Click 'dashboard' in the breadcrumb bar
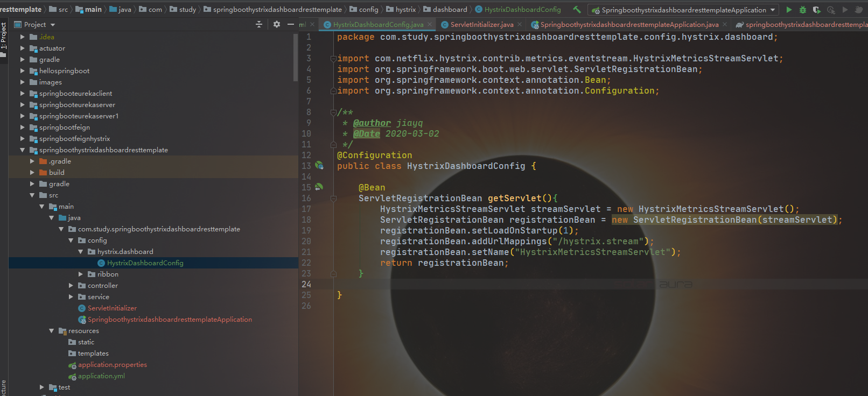The width and height of the screenshot is (868, 396). (x=450, y=9)
